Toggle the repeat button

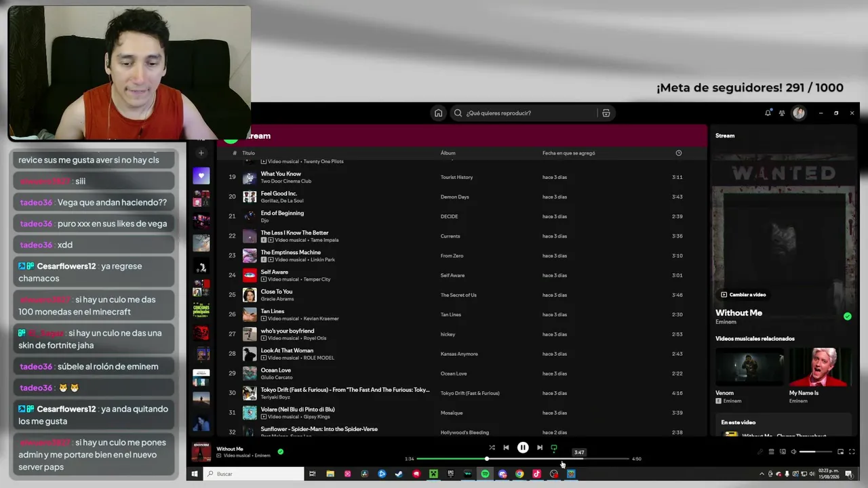(x=554, y=448)
